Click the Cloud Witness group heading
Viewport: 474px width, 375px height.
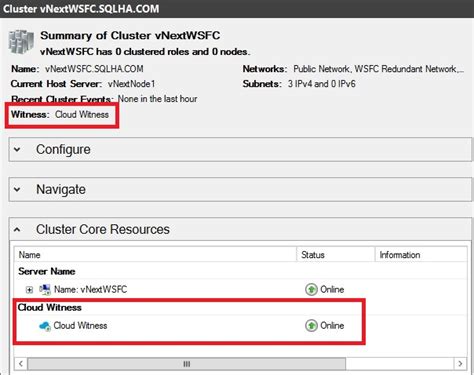pos(50,307)
